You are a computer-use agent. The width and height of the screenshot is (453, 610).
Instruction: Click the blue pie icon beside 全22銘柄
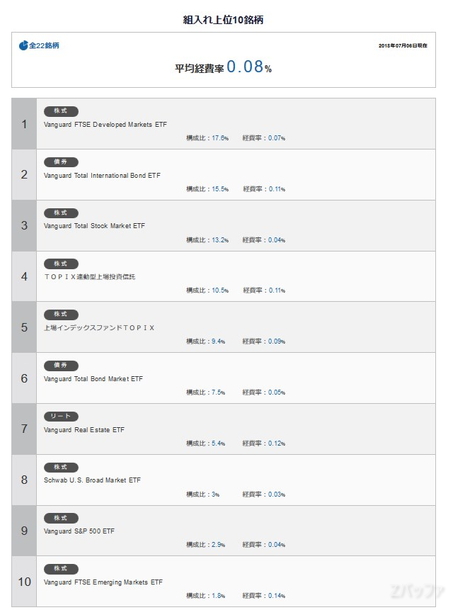(x=23, y=45)
